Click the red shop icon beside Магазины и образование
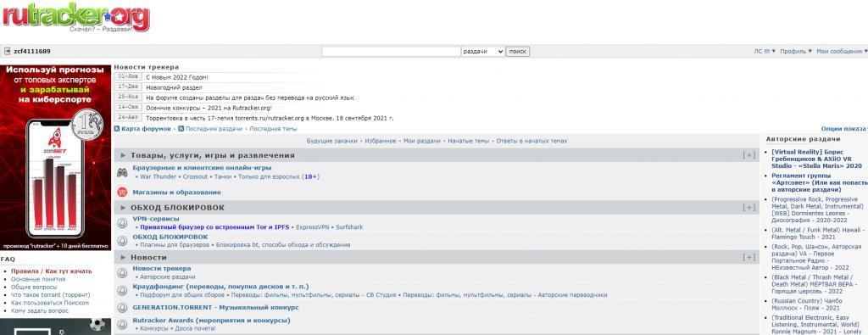 tap(122, 193)
